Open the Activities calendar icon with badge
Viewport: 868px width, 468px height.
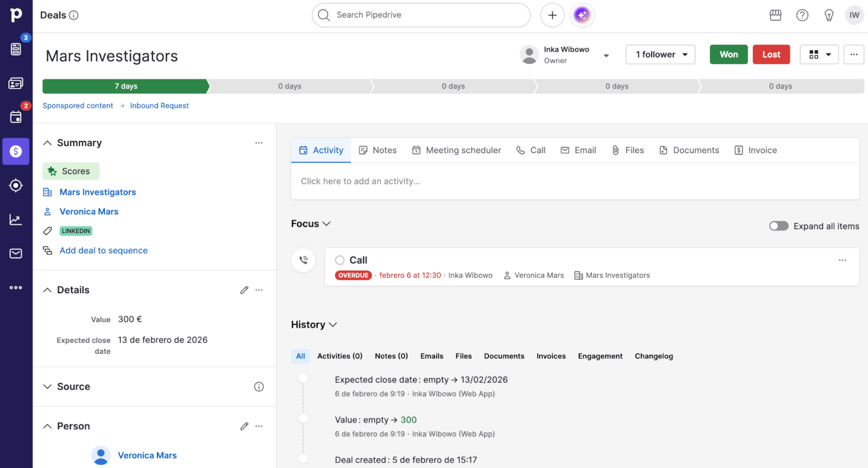click(x=16, y=116)
